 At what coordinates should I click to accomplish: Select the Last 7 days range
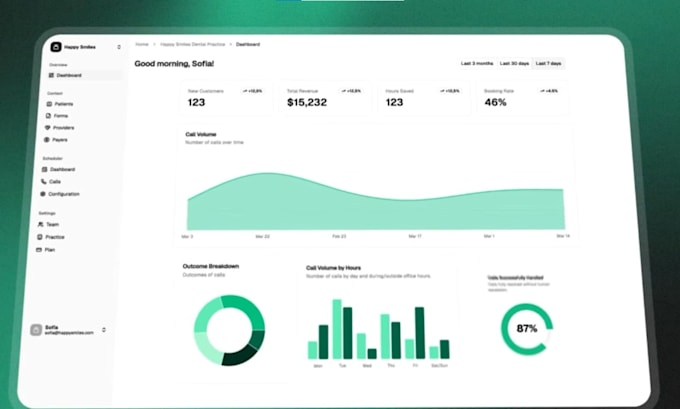click(x=548, y=63)
